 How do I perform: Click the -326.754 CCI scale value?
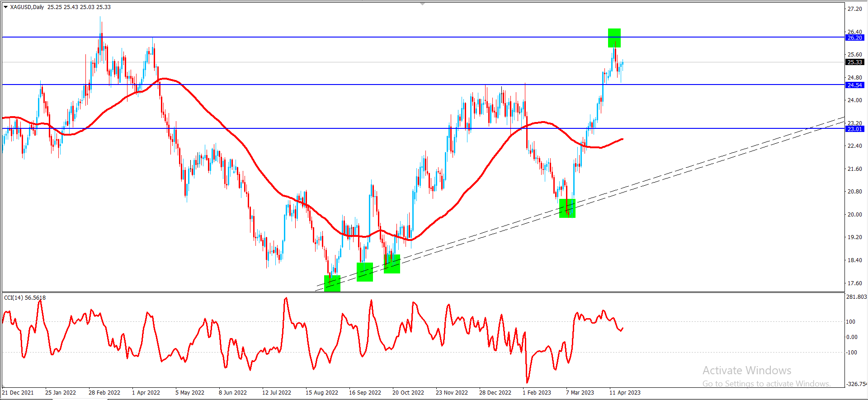coord(857,384)
